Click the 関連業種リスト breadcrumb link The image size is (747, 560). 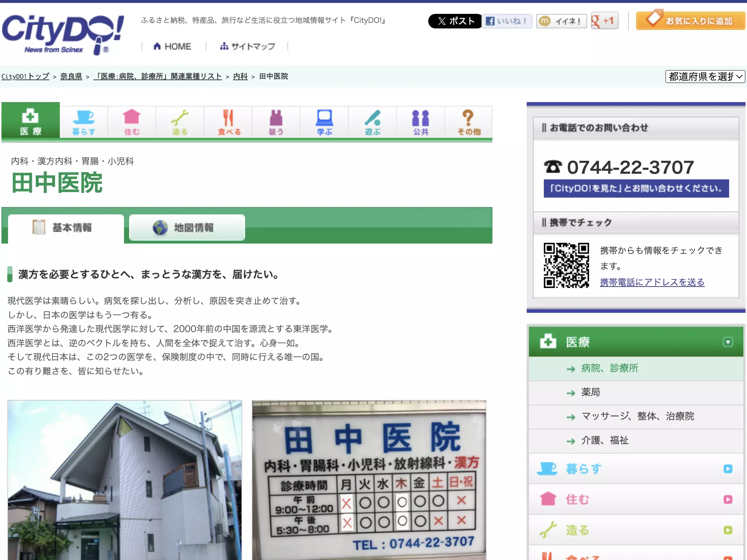coord(158,76)
